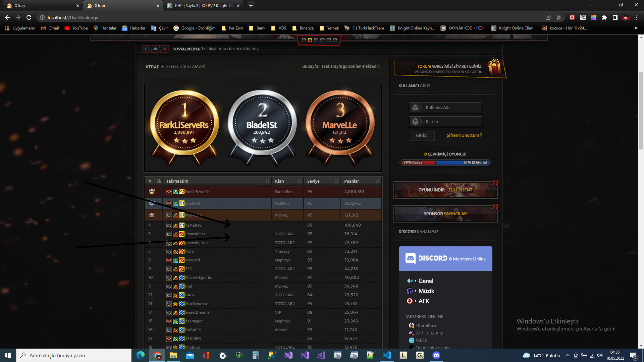The image size is (644, 362).
Task: Select the first slider indicator dot
Action: [x=304, y=40]
